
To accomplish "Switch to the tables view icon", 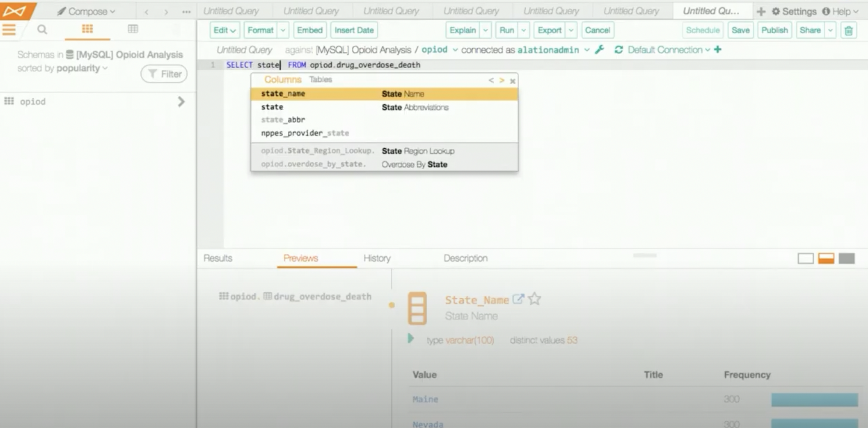I will pos(133,29).
